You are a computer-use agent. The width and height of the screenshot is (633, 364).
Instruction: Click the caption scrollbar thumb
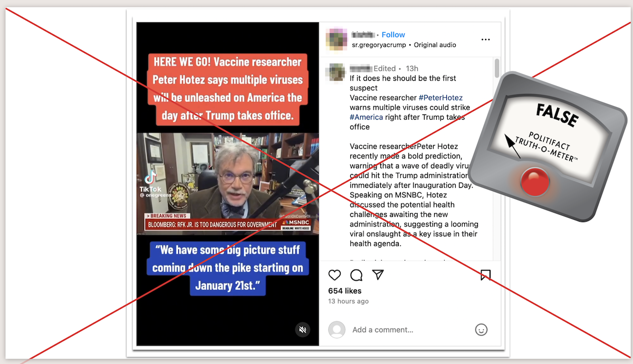click(x=497, y=69)
